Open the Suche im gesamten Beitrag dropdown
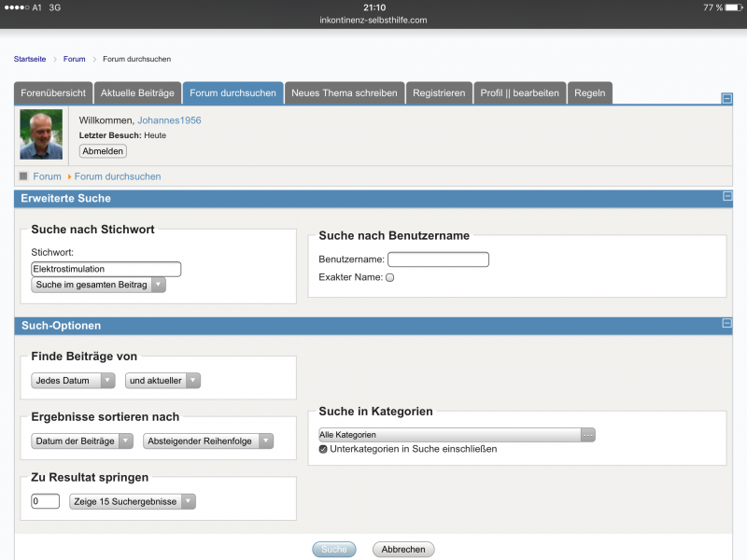The image size is (747, 560). click(98, 285)
